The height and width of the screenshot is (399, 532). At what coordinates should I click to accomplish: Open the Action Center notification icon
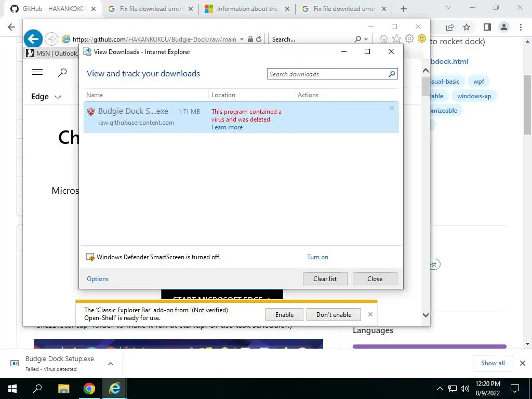pyautogui.click(x=515, y=389)
